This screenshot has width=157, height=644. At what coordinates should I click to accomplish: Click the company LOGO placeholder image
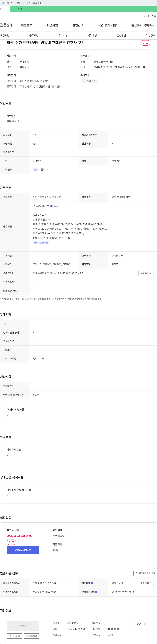pyautogui.click(x=23, y=626)
